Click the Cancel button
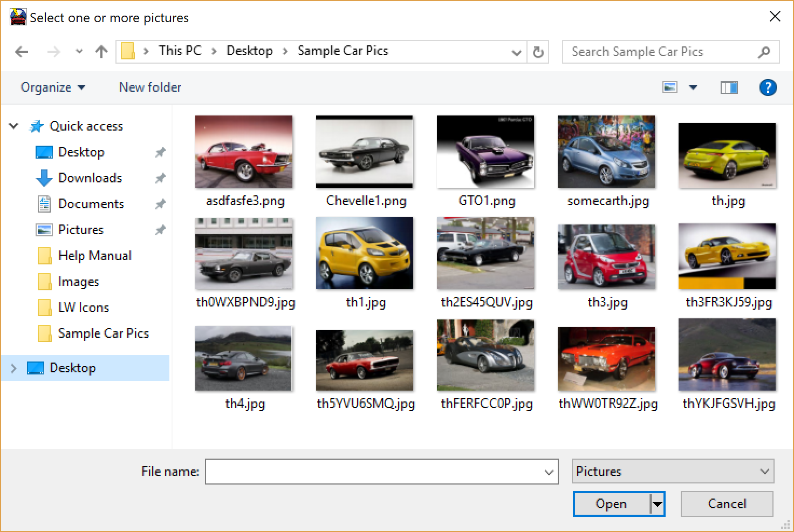794x532 pixels. pos(727,503)
